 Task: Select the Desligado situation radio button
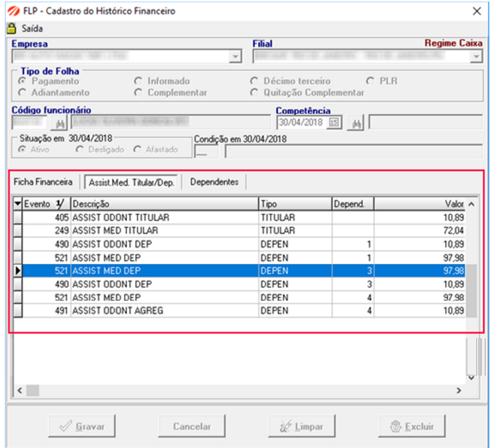pos(80,149)
